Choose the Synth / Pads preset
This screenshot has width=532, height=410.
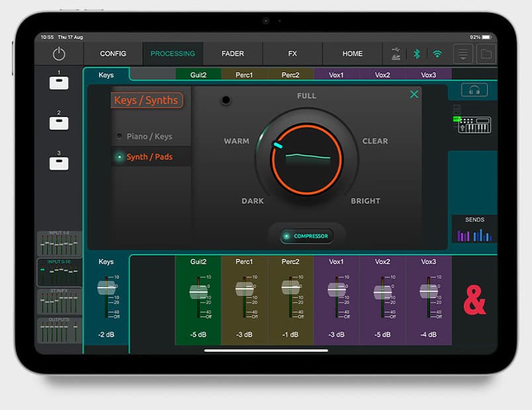coord(151,157)
